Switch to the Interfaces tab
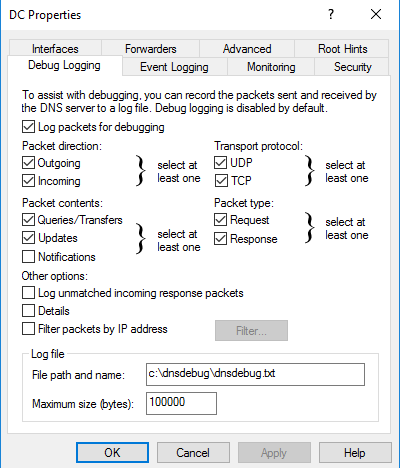 click(55, 49)
